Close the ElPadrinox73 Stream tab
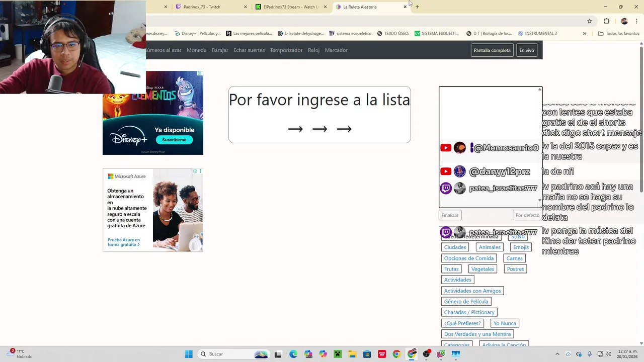 pyautogui.click(x=325, y=7)
